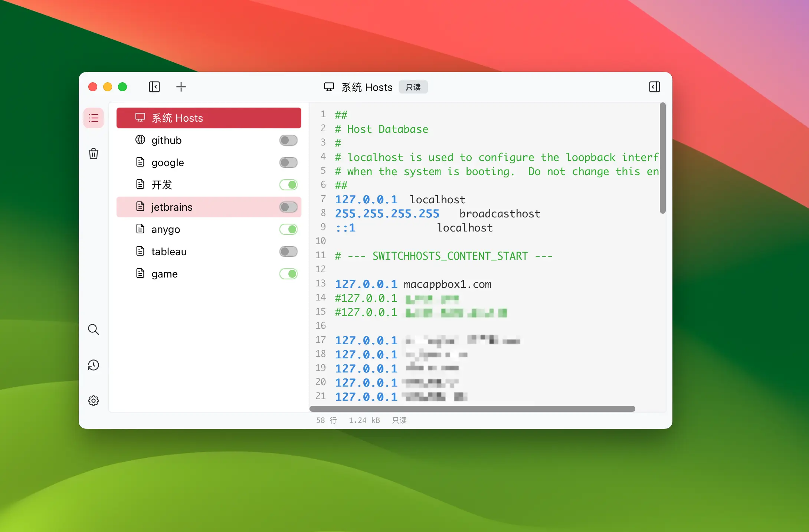Click the document icon beside anygo
This screenshot has height=532, width=809.
(x=140, y=229)
